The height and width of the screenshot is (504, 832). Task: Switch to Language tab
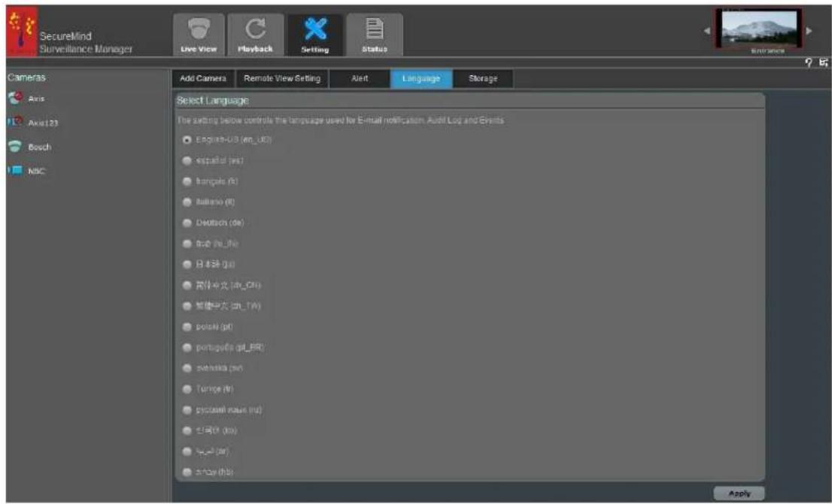click(421, 78)
